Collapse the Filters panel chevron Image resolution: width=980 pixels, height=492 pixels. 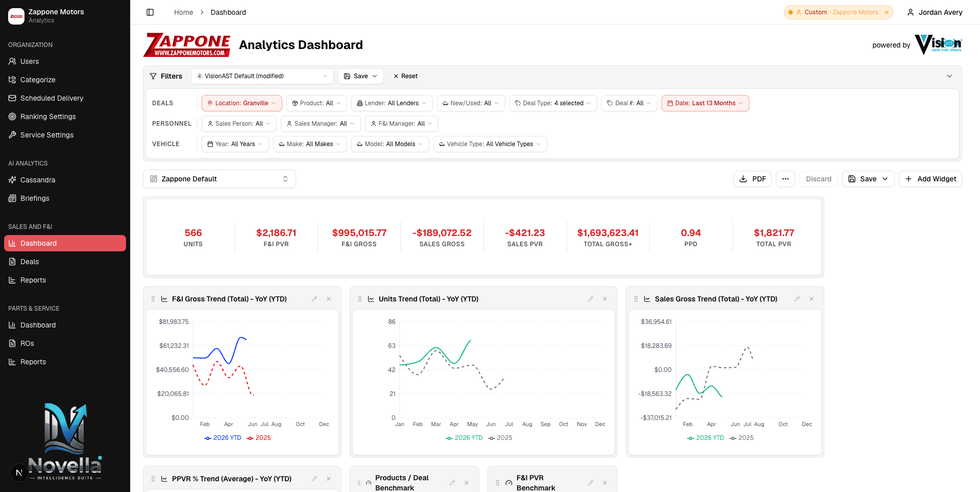[x=949, y=76]
